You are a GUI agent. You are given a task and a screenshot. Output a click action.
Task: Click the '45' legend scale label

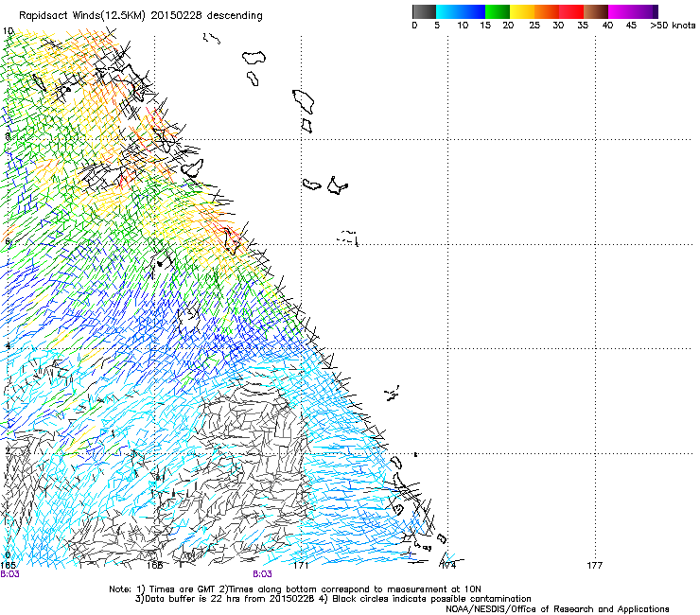point(631,26)
